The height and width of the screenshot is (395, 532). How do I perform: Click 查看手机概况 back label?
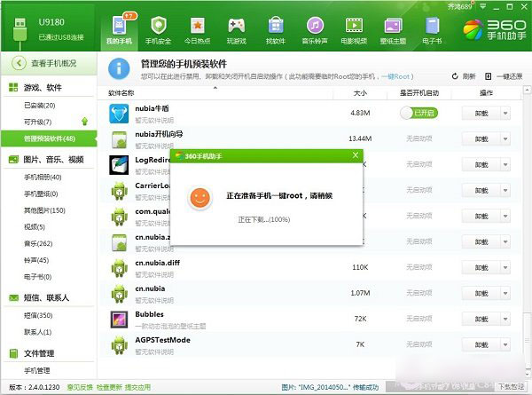(x=53, y=63)
